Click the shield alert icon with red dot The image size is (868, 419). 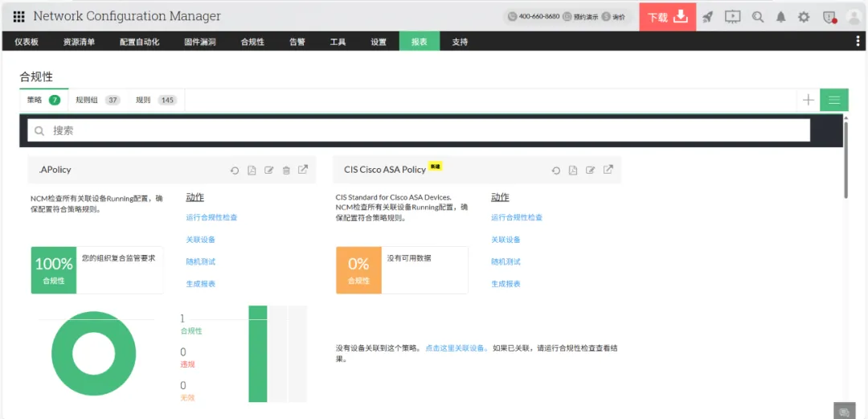click(x=829, y=17)
